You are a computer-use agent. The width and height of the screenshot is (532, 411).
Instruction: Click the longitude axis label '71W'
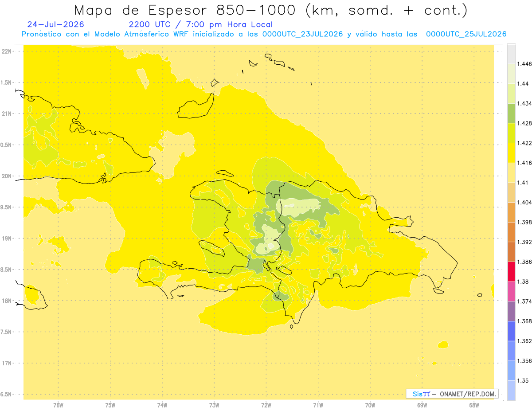[318, 405]
